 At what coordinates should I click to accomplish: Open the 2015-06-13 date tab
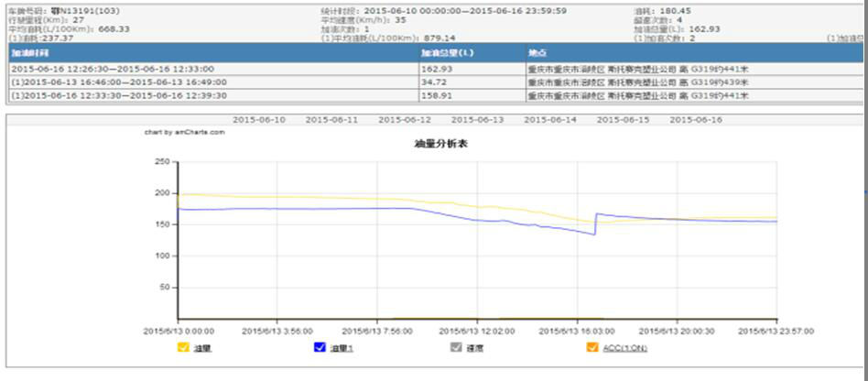pyautogui.click(x=477, y=120)
